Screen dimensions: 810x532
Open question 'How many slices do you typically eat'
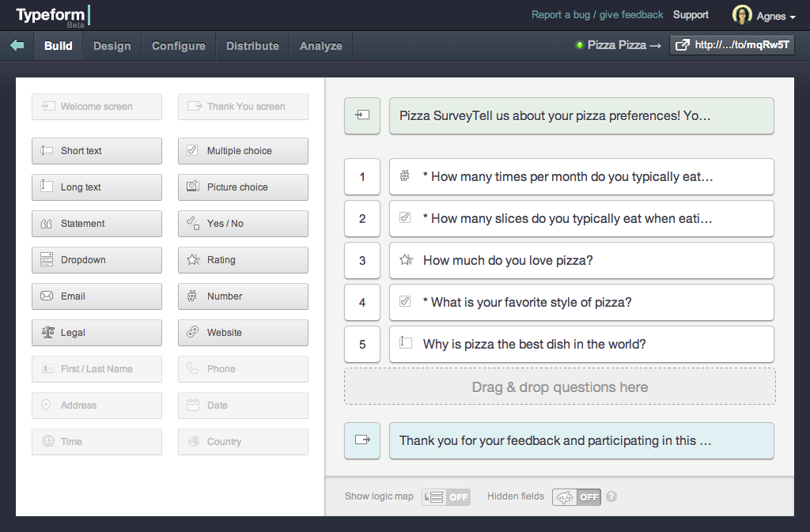(581, 218)
